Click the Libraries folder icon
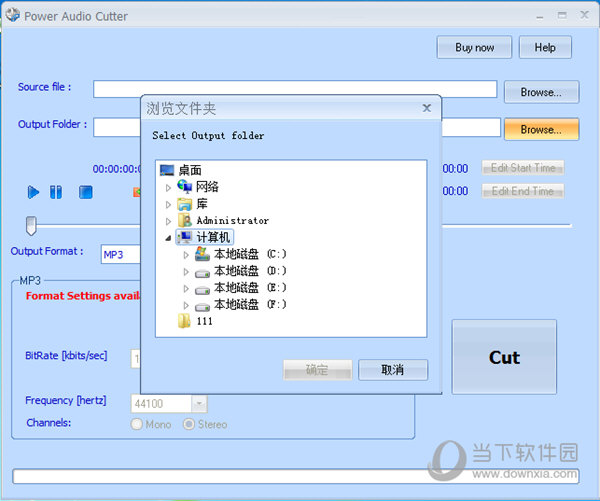Image resolution: width=600 pixels, height=501 pixels. pos(184,204)
